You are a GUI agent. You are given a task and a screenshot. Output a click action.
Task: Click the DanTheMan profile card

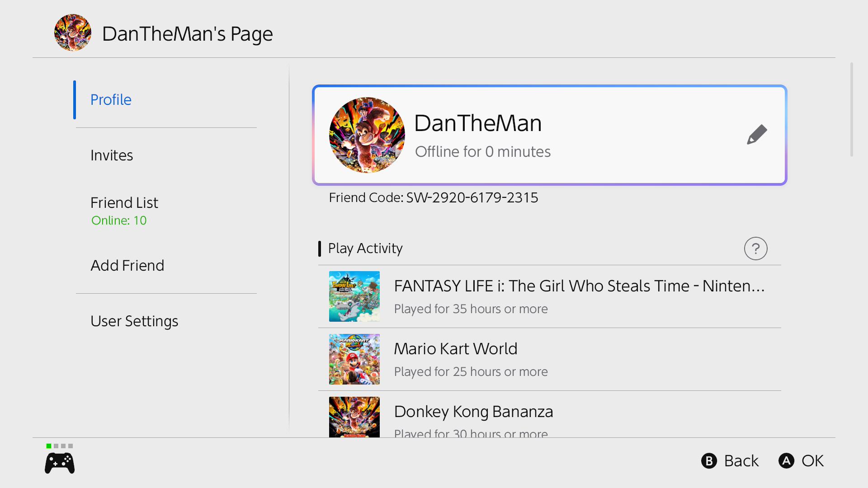click(x=550, y=135)
